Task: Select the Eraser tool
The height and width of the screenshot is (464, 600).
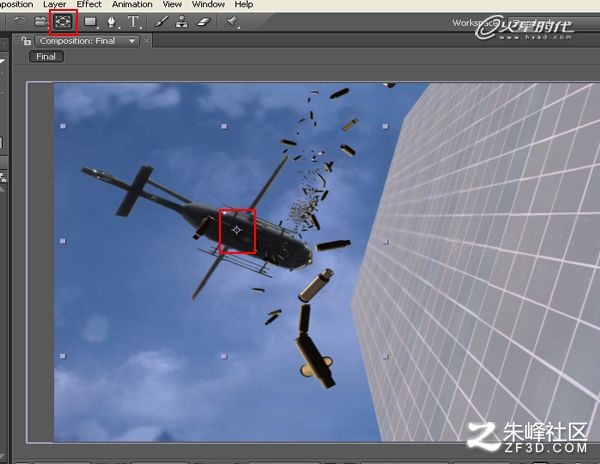Action: click(x=203, y=22)
